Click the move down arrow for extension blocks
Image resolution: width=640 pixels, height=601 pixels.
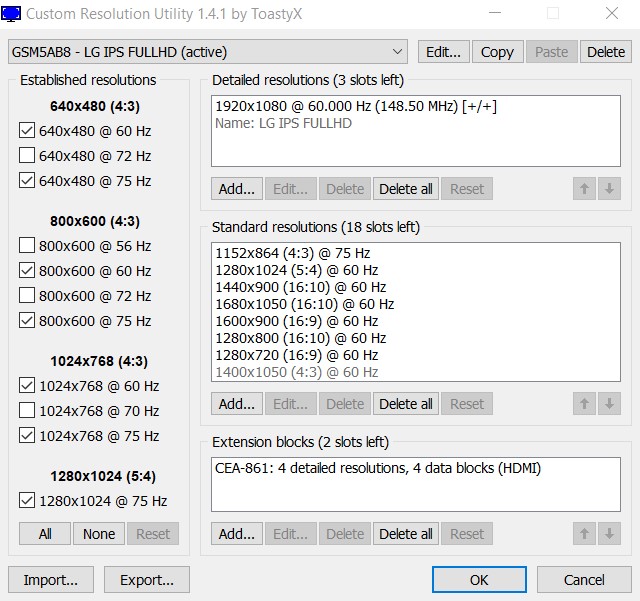click(x=608, y=534)
